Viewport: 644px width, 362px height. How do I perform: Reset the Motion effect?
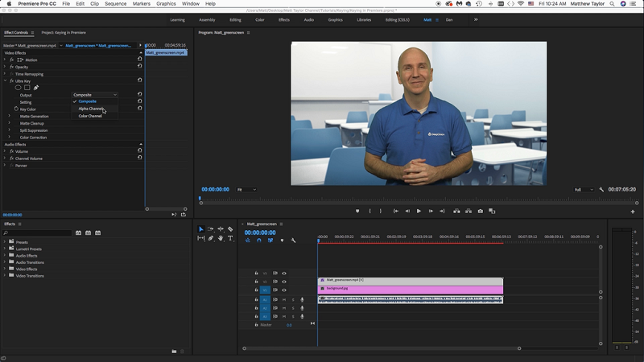[140, 60]
